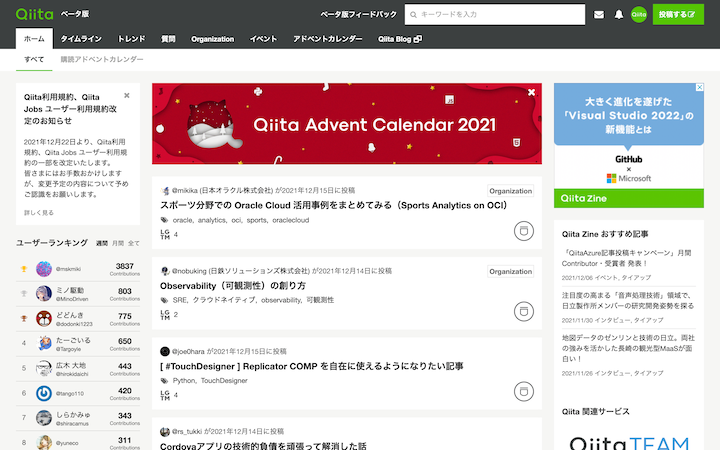This screenshot has height=450, width=720.
Task: Click the SRE tag
Action: [180, 300]
